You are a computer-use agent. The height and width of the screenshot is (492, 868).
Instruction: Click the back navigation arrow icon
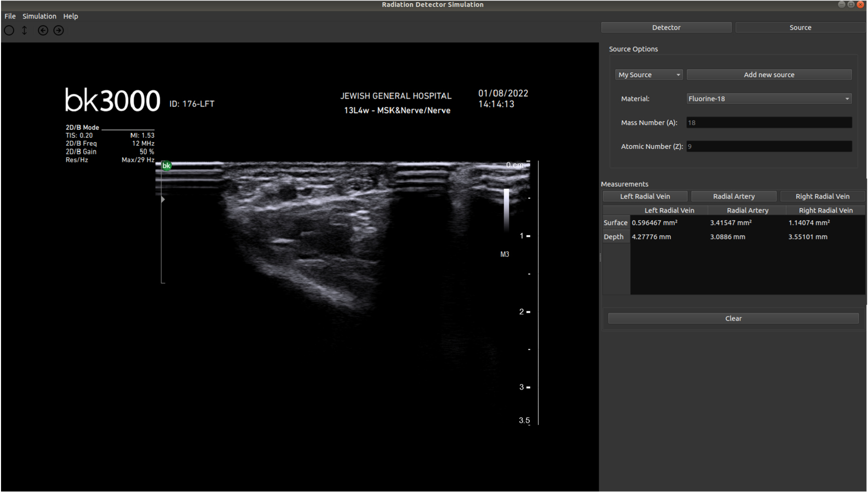coord(42,30)
